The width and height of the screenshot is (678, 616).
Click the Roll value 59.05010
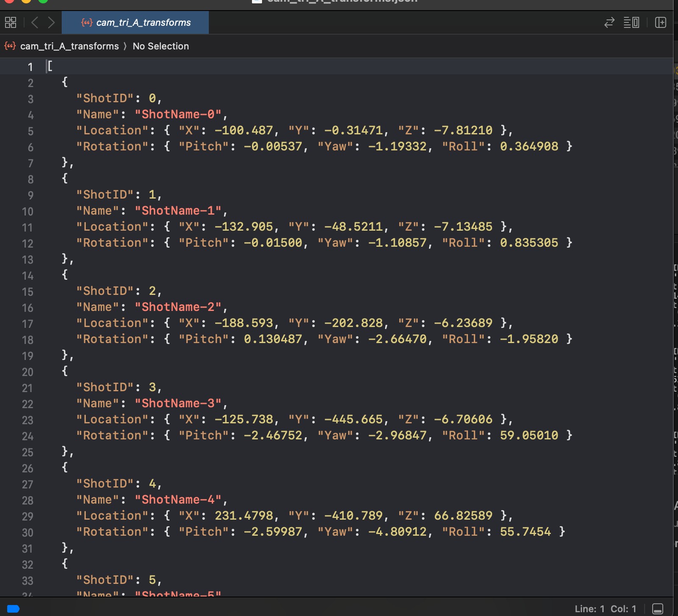(529, 435)
